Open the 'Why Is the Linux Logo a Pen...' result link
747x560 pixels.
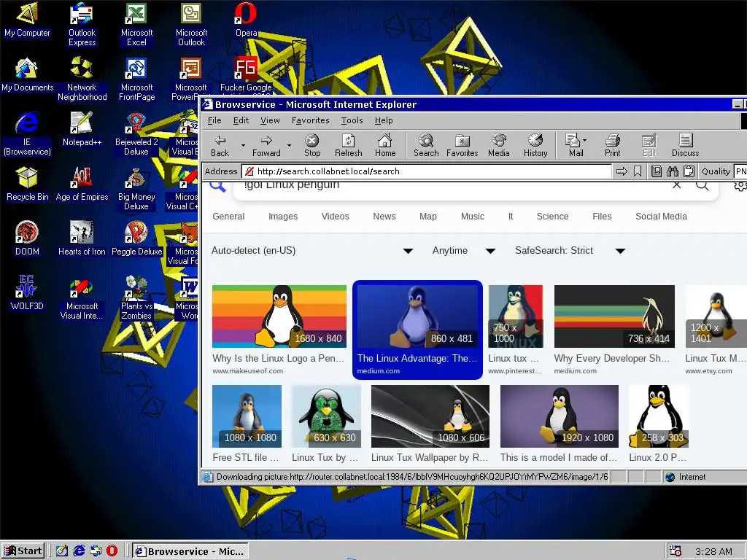pos(278,358)
